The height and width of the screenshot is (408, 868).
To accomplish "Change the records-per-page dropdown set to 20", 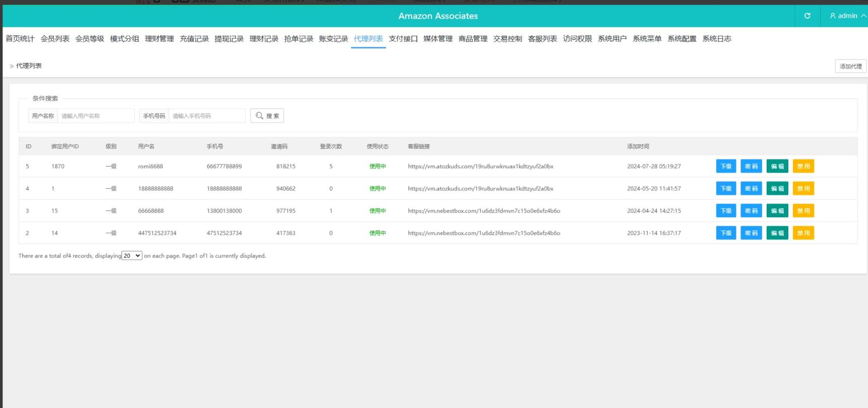I will tap(132, 256).
